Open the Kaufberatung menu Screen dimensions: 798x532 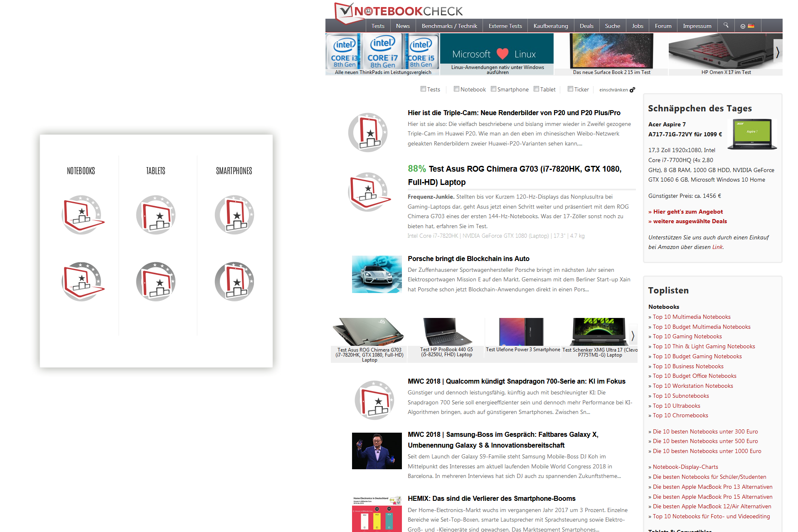pyautogui.click(x=551, y=26)
